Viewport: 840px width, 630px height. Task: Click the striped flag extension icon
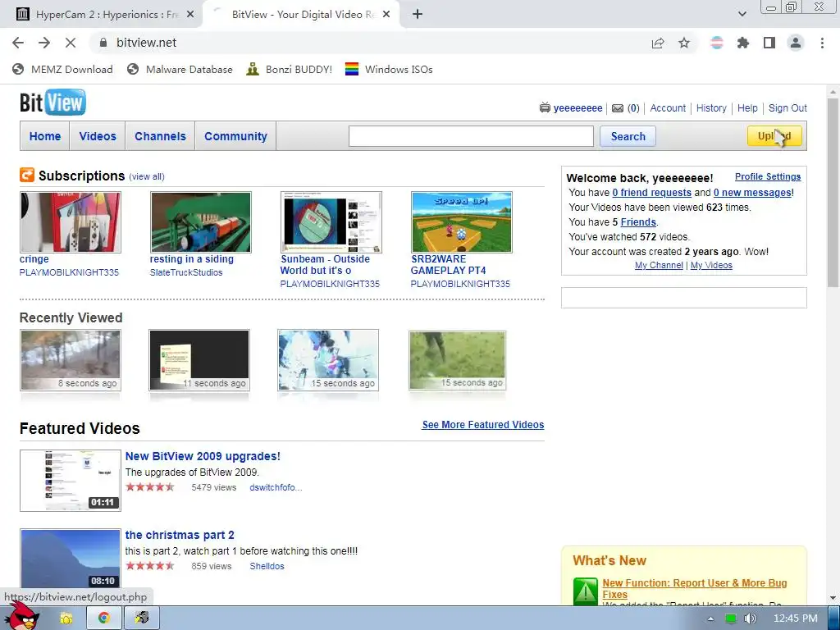coord(717,43)
